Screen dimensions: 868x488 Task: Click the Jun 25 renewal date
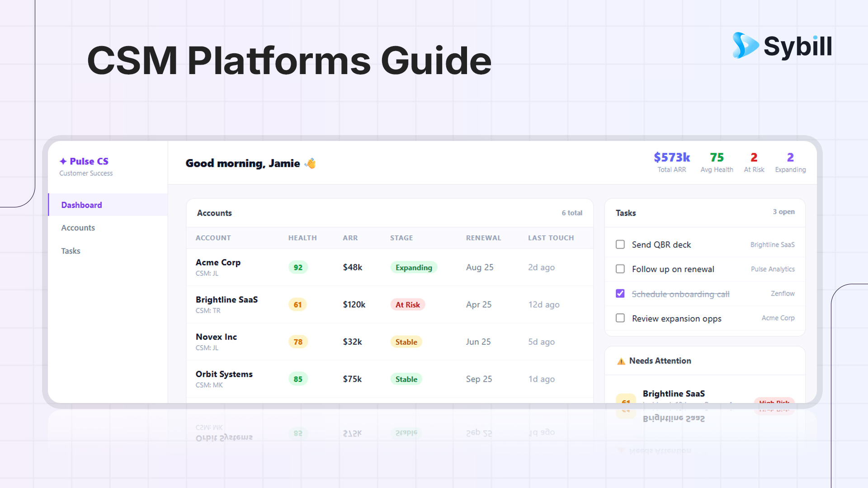point(478,342)
